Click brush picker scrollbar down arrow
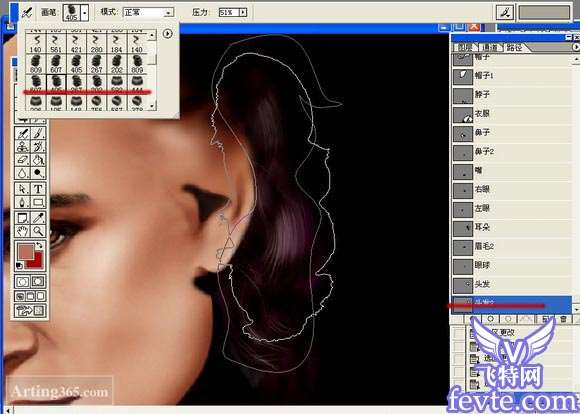The width and height of the screenshot is (580, 414). click(x=152, y=106)
